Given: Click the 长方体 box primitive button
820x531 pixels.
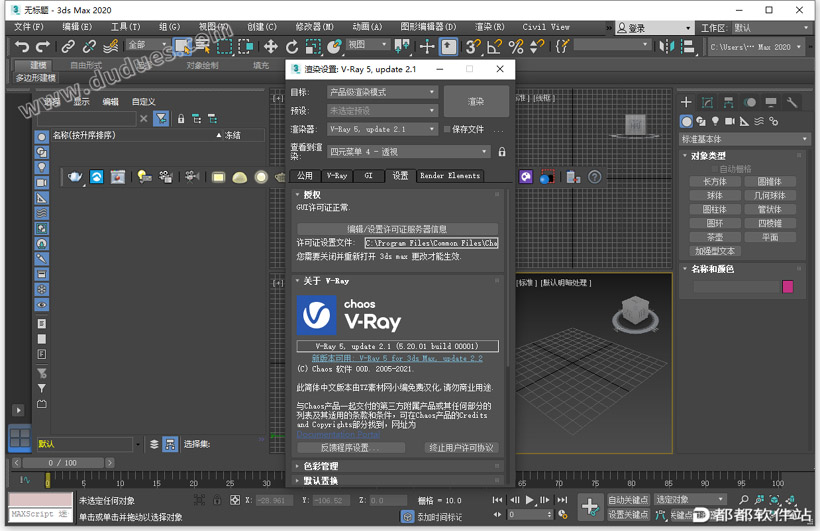Looking at the screenshot, I should click(x=715, y=182).
